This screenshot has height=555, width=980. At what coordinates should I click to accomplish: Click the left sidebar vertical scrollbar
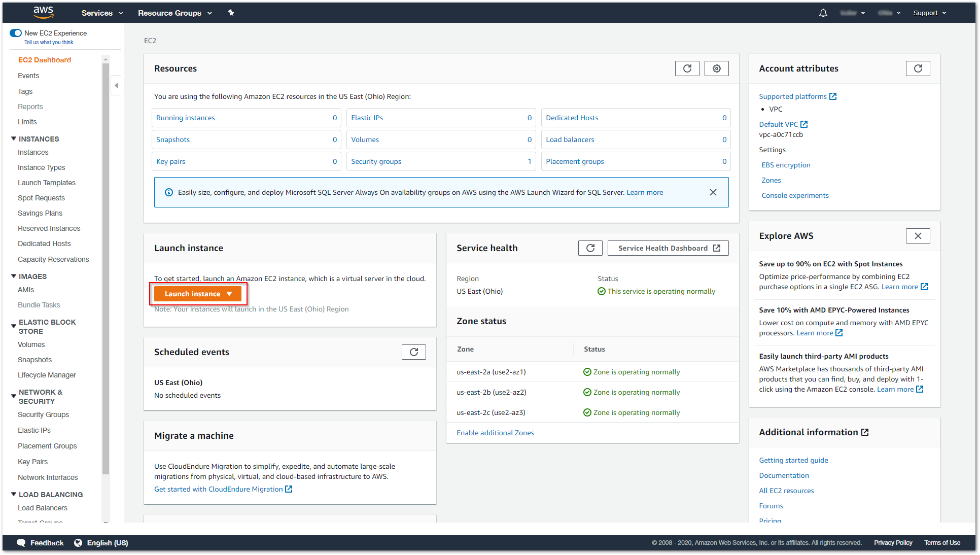[x=106, y=269]
